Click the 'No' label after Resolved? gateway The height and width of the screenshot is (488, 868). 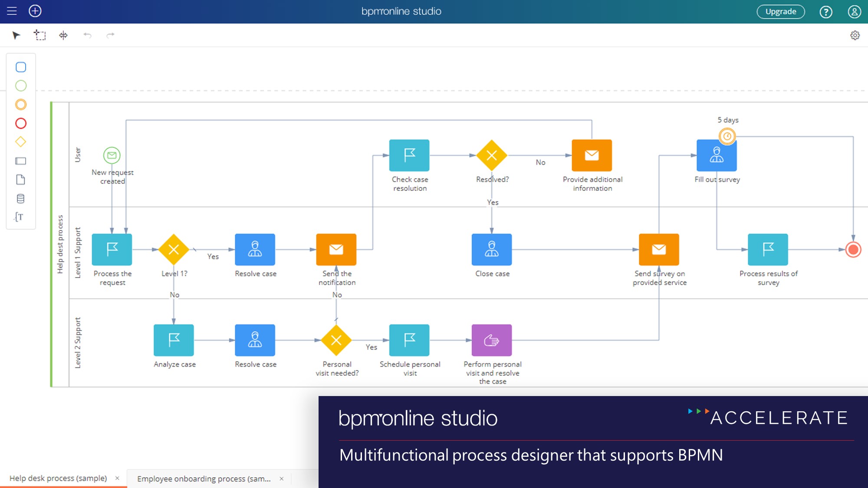(x=540, y=162)
